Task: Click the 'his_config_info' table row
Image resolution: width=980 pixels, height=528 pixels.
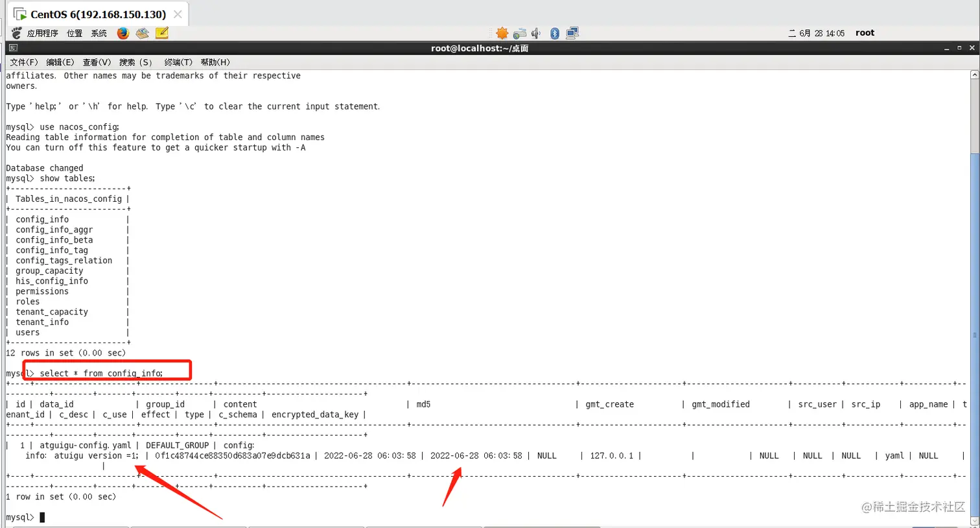Action: tap(52, 282)
